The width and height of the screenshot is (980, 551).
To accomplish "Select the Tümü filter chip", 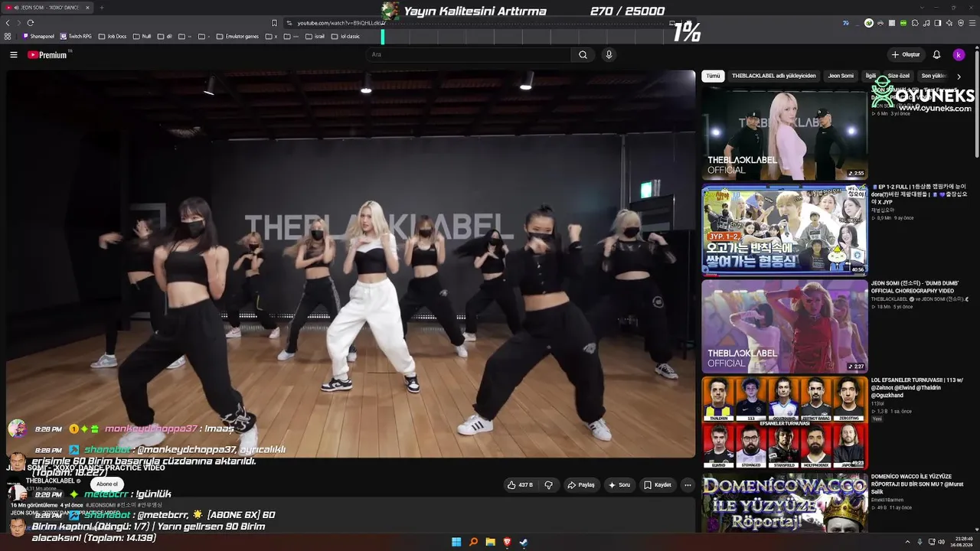I will [x=713, y=76].
